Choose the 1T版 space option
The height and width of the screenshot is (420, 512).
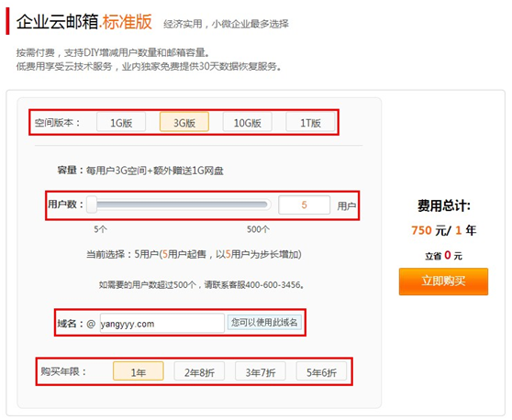(x=310, y=122)
